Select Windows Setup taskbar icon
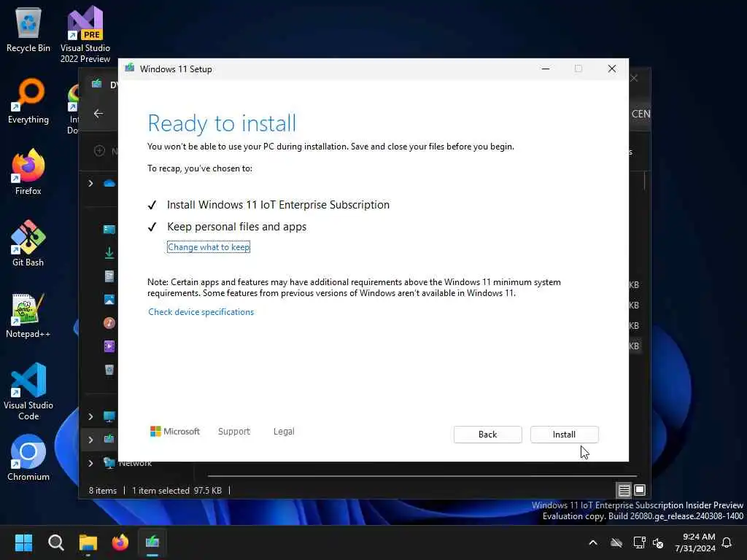The height and width of the screenshot is (560, 747). click(x=152, y=542)
